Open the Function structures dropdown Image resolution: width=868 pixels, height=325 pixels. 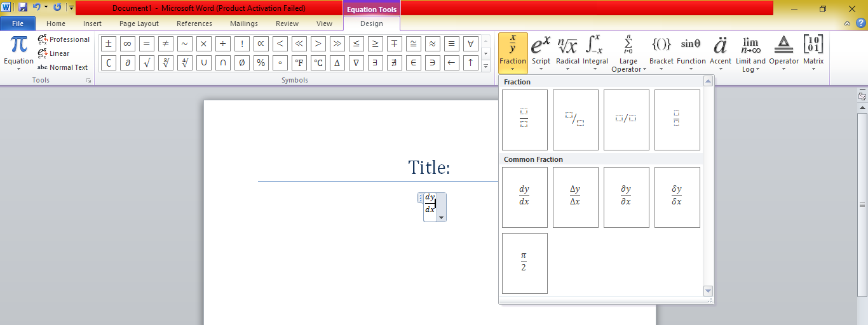(691, 53)
